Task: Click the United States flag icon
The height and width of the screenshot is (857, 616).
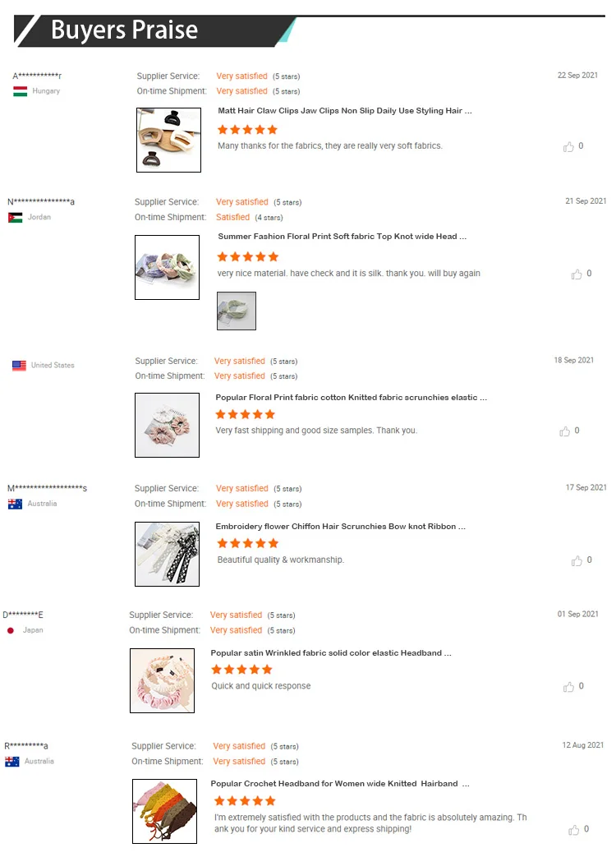Action: (19, 366)
